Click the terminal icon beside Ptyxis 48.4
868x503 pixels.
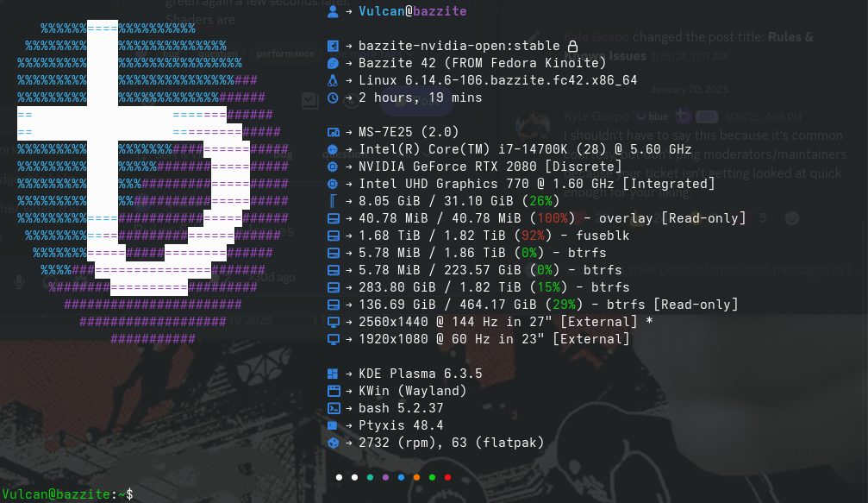point(333,425)
